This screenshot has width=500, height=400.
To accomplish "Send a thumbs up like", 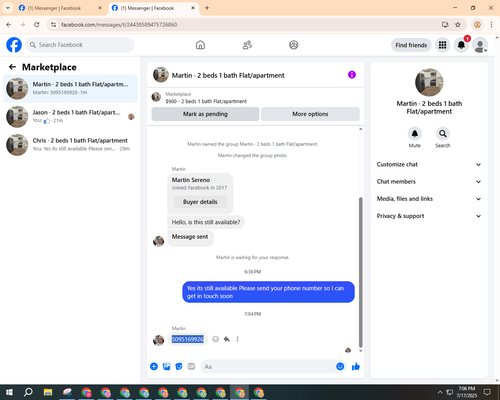I will pyautogui.click(x=356, y=367).
